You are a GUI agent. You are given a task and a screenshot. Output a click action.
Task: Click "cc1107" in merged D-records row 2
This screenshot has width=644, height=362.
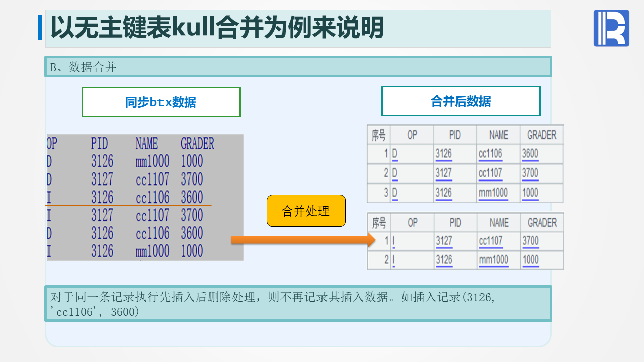point(491,173)
